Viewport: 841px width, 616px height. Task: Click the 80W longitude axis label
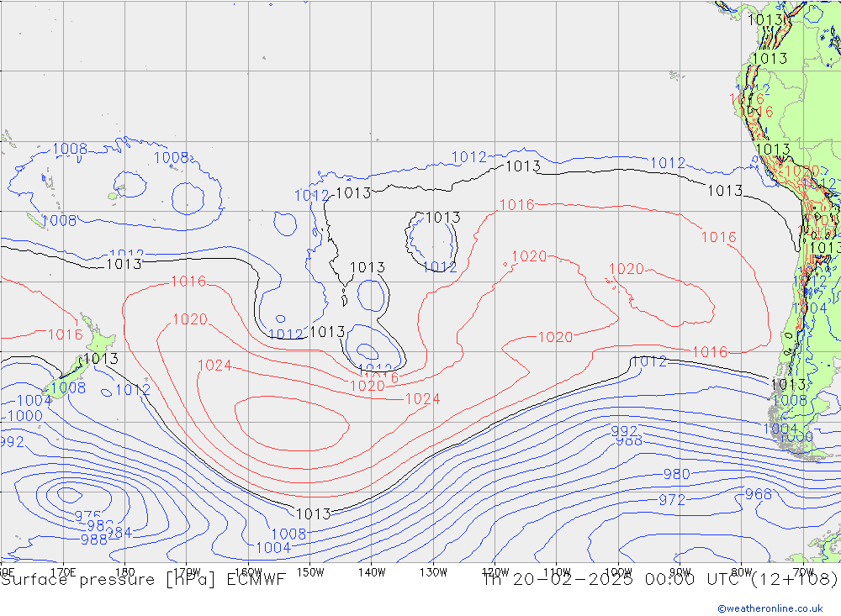coord(742,572)
